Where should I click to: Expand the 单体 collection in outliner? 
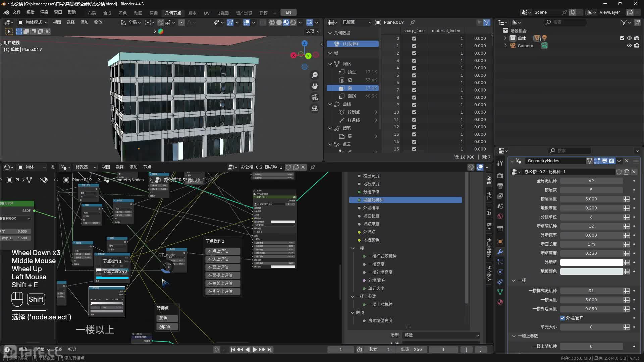(505, 38)
